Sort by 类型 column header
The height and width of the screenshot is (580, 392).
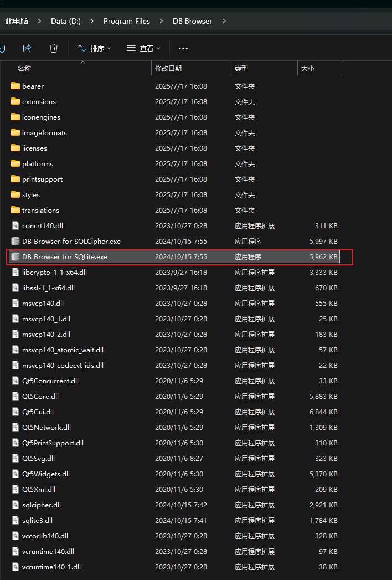pyautogui.click(x=241, y=69)
